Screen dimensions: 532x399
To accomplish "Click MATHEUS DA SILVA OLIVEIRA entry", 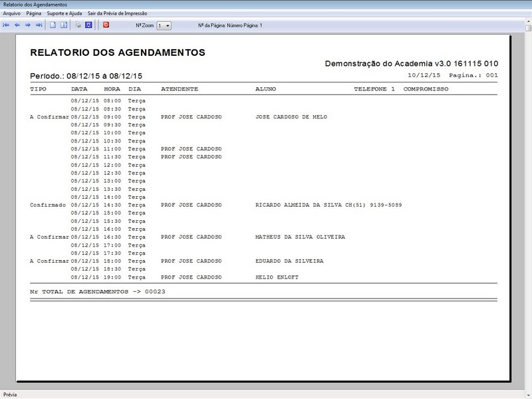I will [300, 237].
